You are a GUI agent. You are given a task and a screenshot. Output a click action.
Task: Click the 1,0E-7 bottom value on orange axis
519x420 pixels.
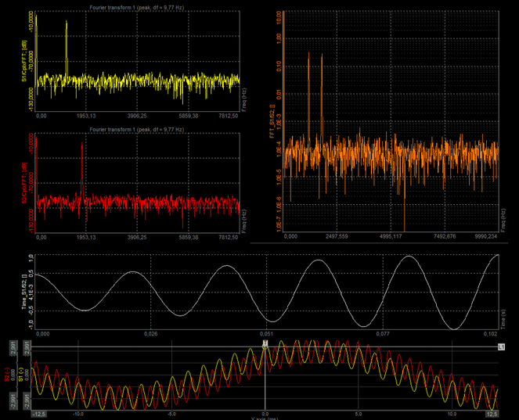click(279, 225)
